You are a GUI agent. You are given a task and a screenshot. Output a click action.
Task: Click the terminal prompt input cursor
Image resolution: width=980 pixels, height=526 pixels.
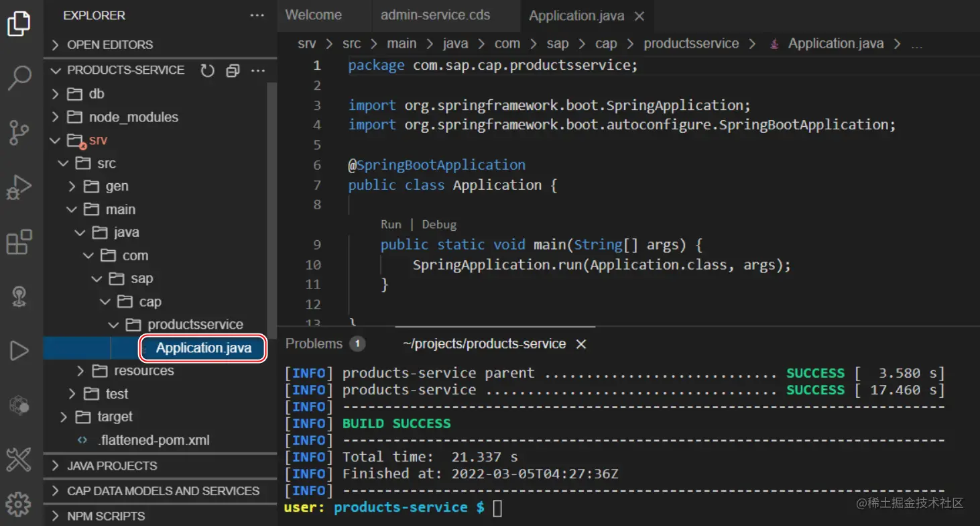pos(497,508)
